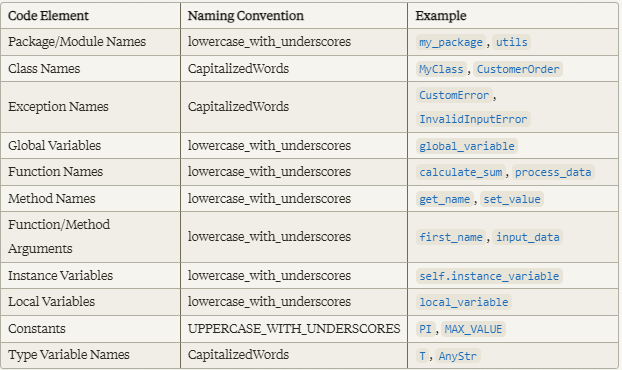
Task: Click the global_variable example
Action: click(466, 146)
